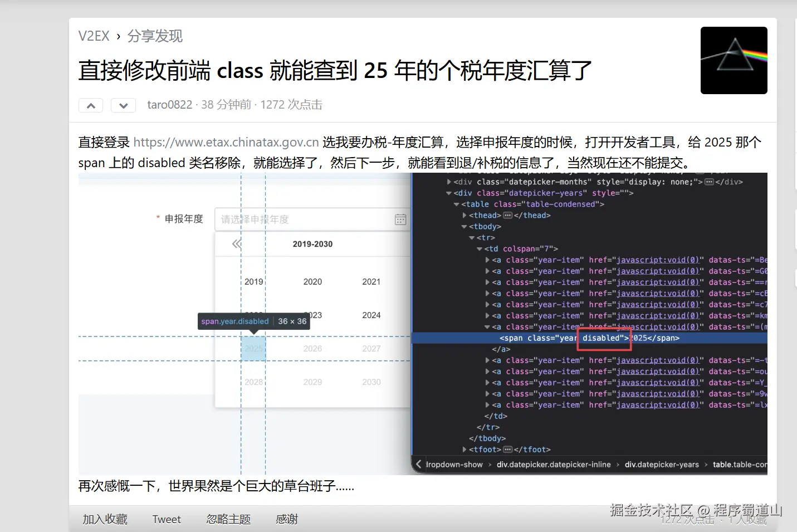Click the « chevron in the year picker

point(236,243)
